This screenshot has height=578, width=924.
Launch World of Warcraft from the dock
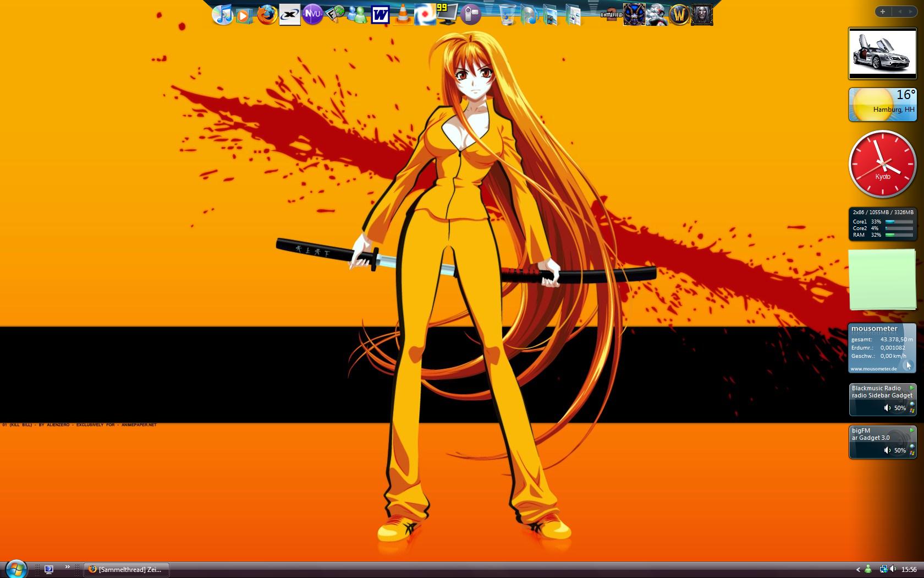pyautogui.click(x=679, y=15)
